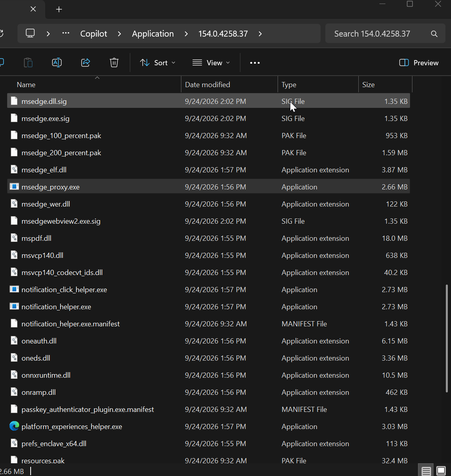Screen dimensions: 451x476
Task: Click the msedge_elf.dll file icon
Action: (14, 170)
